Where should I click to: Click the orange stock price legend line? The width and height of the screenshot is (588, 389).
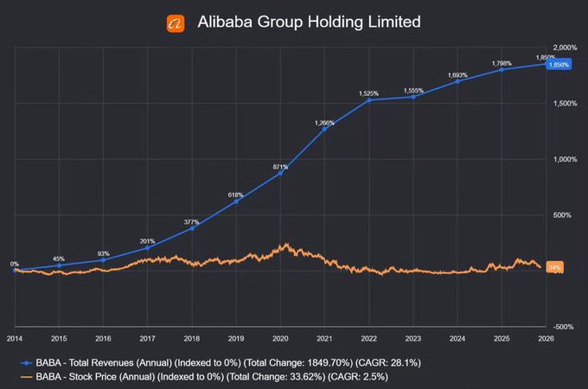coord(27,377)
